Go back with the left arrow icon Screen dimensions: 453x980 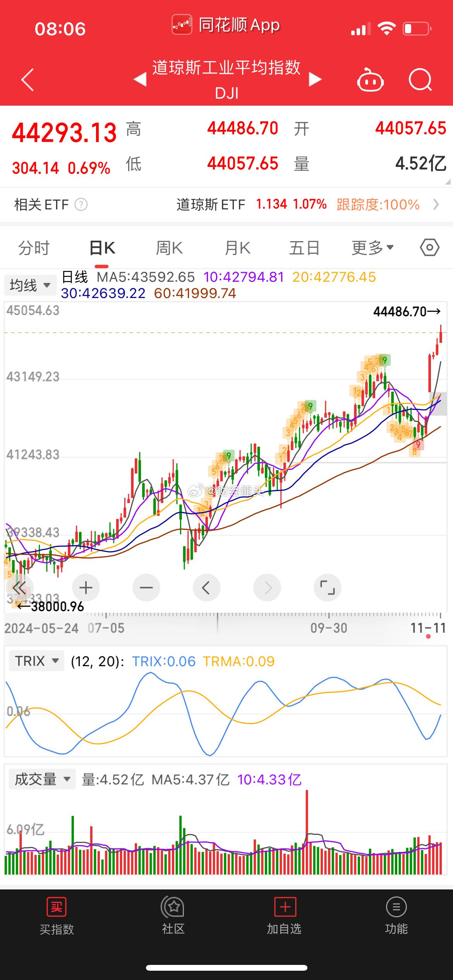27,80
